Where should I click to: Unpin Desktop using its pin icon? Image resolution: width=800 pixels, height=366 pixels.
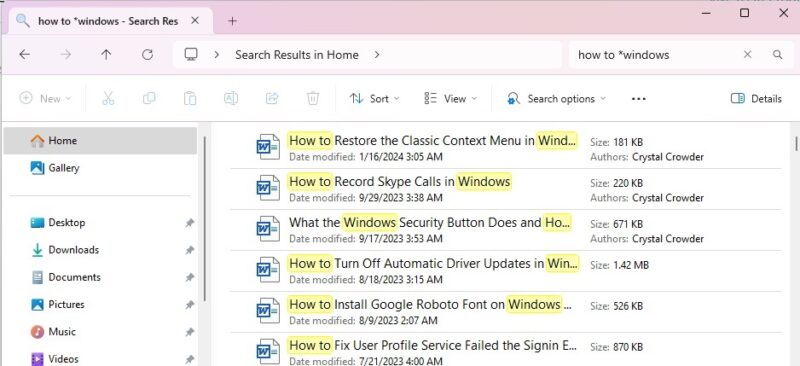tap(190, 223)
